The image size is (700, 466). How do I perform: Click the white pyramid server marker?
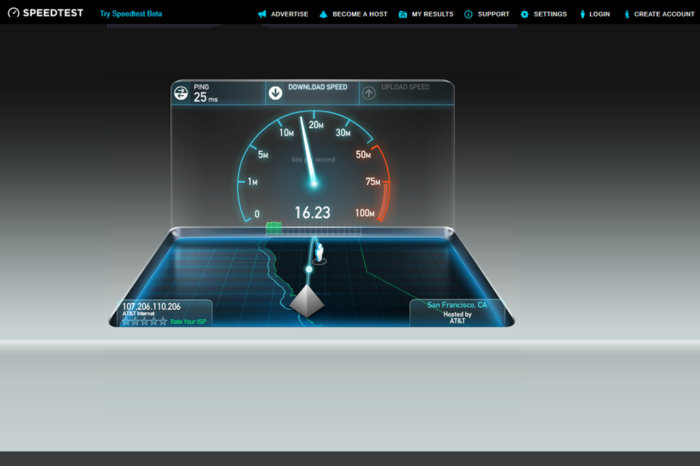pyautogui.click(x=309, y=297)
